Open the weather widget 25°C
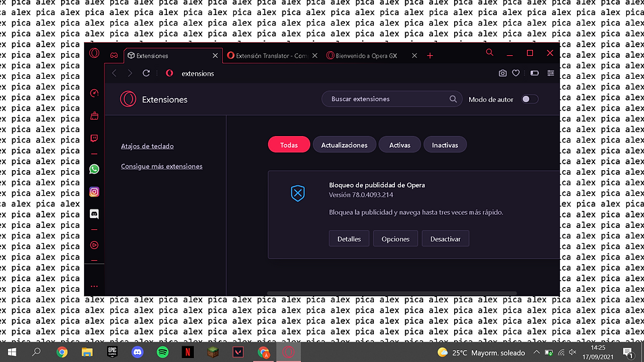This screenshot has height=362, width=644. (481, 353)
